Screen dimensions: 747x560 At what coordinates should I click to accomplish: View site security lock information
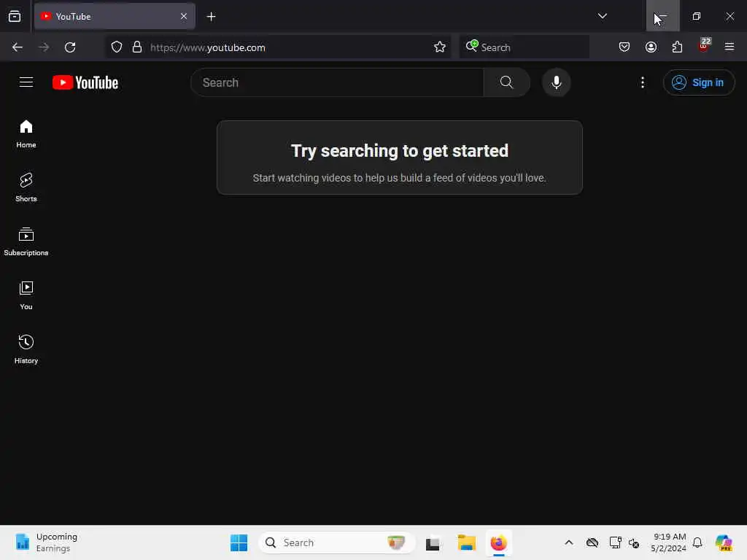point(137,47)
